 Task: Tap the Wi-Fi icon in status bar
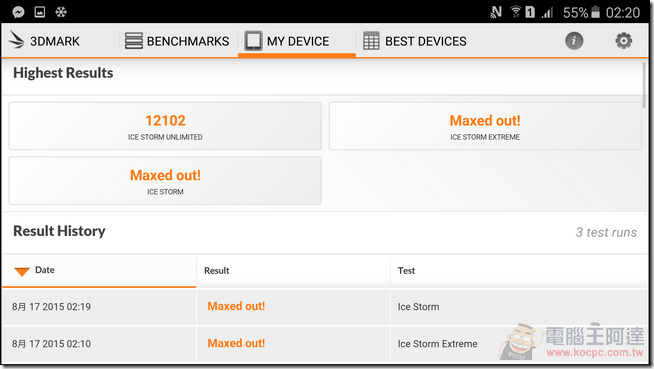[516, 12]
